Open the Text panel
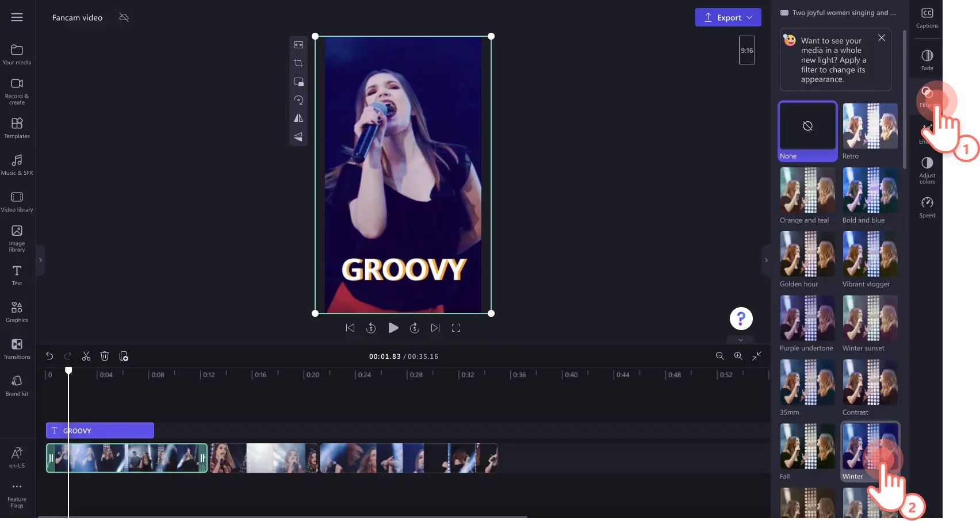The height and width of the screenshot is (521, 980). click(x=17, y=275)
